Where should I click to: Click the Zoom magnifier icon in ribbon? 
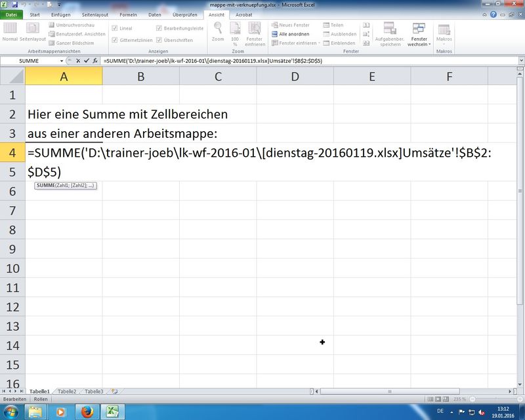(x=218, y=29)
